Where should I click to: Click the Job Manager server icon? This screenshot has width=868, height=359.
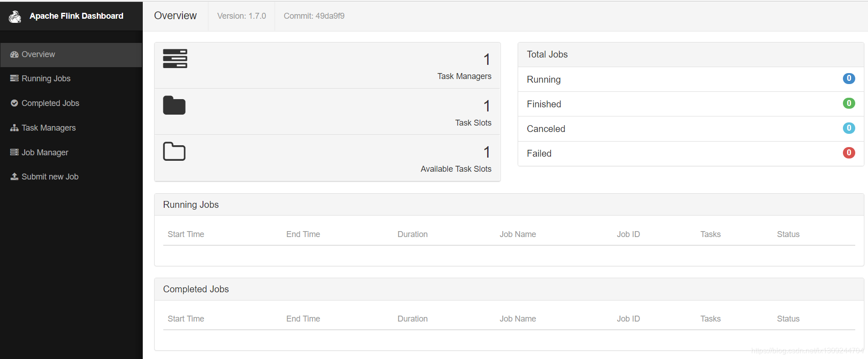[x=14, y=152]
